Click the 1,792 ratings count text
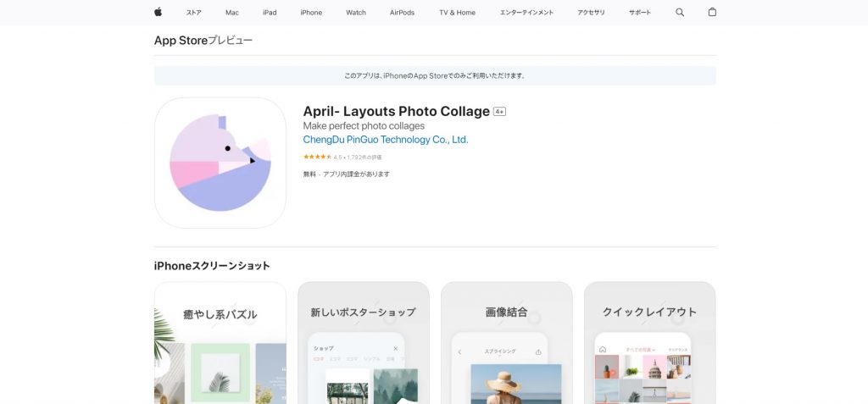 364,158
